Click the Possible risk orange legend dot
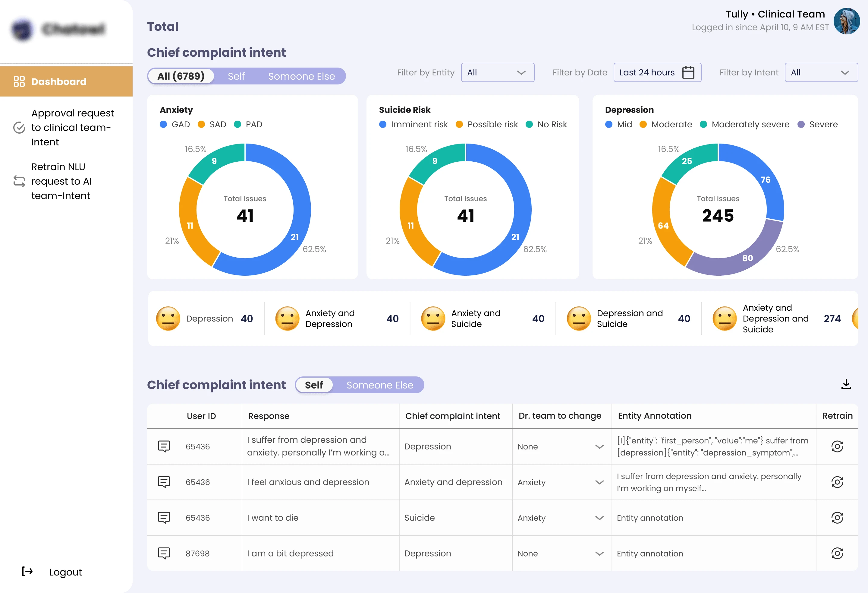 pyautogui.click(x=459, y=125)
